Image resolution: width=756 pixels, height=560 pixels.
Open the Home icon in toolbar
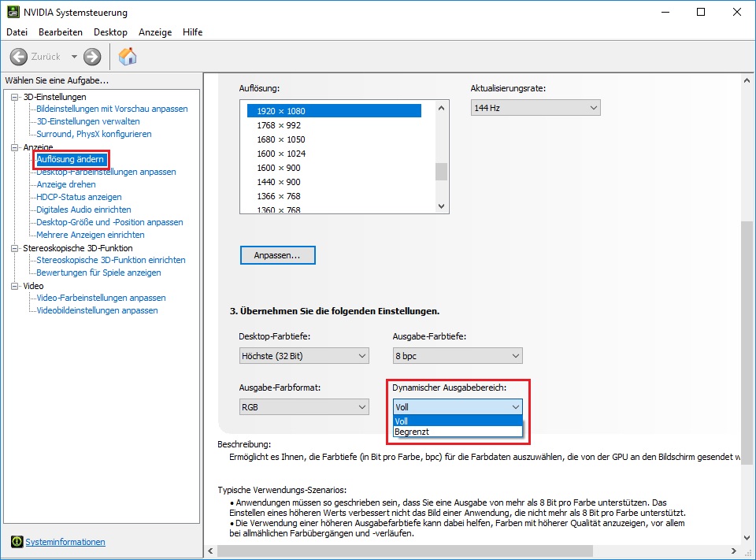coord(128,57)
